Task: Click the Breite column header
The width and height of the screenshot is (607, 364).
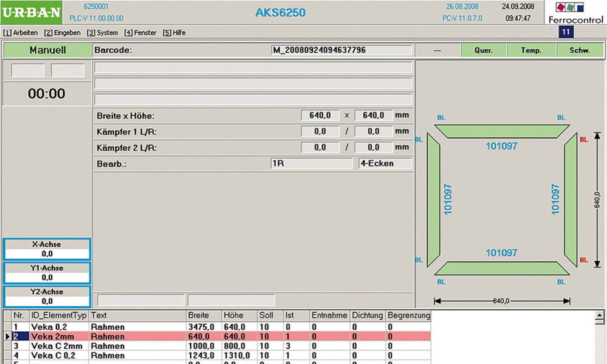Action: click(199, 315)
